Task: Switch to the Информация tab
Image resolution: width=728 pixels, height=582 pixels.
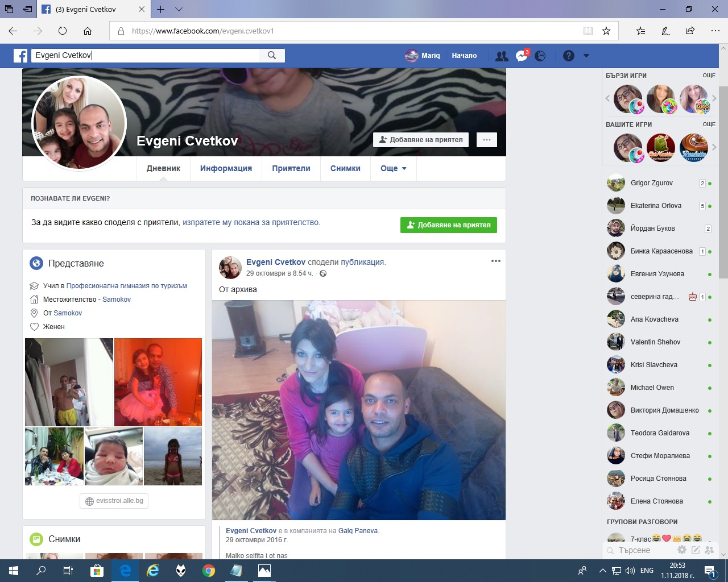Action: [226, 168]
